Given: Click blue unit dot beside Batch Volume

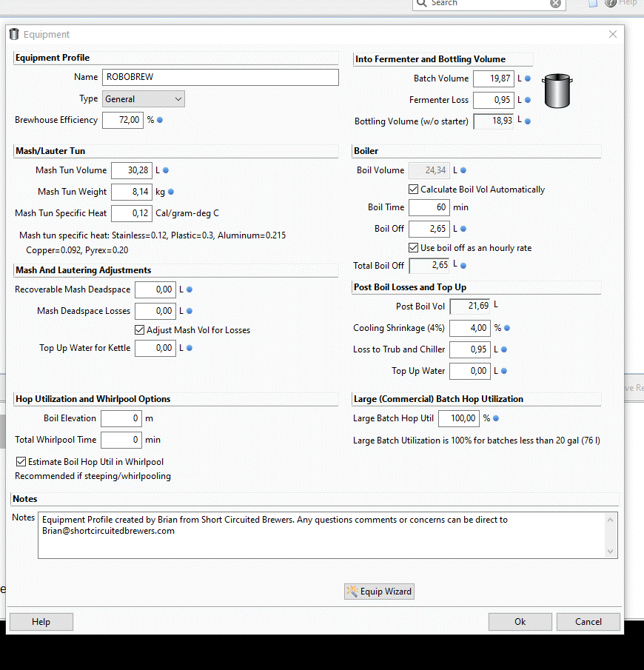Looking at the screenshot, I should click(528, 78).
